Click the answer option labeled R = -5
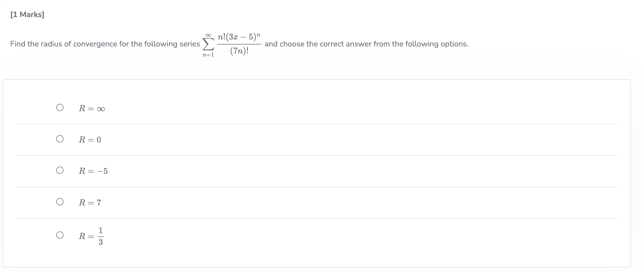 [93, 171]
